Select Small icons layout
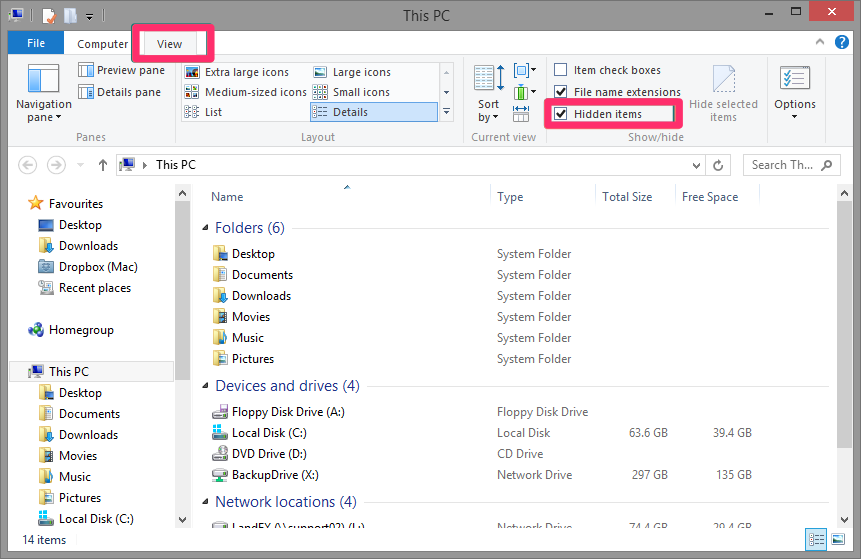The width and height of the screenshot is (861, 559). tap(351, 92)
